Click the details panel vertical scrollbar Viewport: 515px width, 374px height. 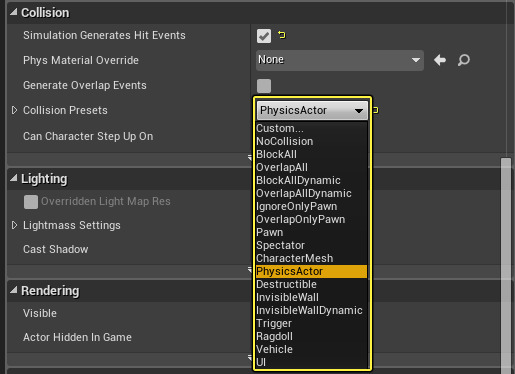coord(506,266)
